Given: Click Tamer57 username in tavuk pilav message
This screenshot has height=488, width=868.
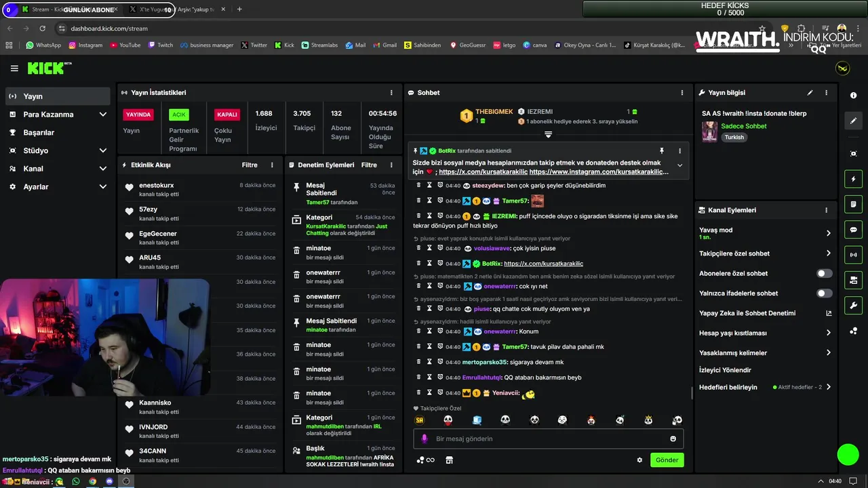Looking at the screenshot, I should pos(515,347).
